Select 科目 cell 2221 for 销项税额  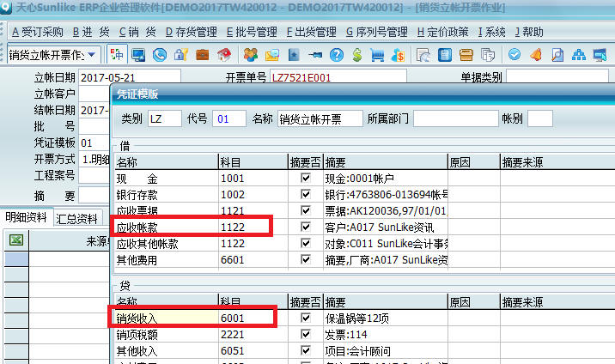pyautogui.click(x=253, y=335)
